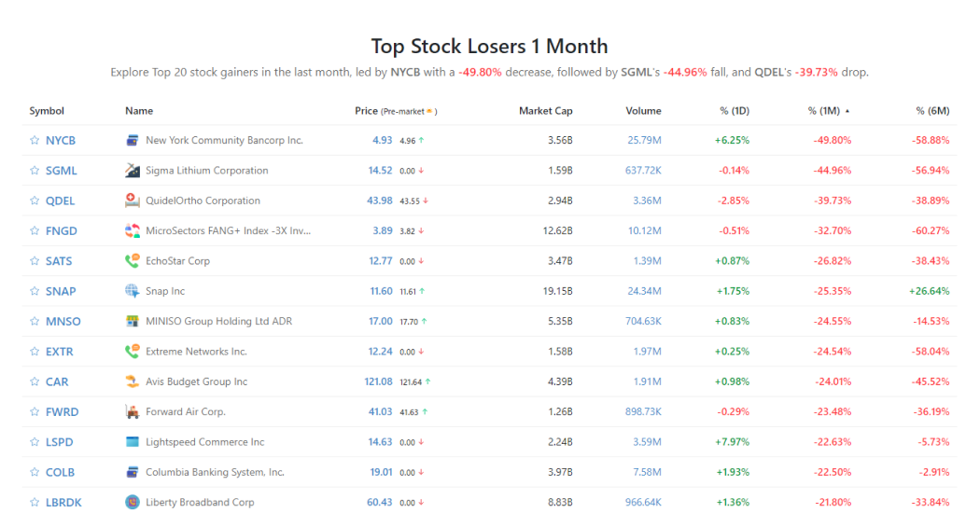The image size is (980, 513).
Task: Star MNSO in the list
Action: tap(35, 321)
